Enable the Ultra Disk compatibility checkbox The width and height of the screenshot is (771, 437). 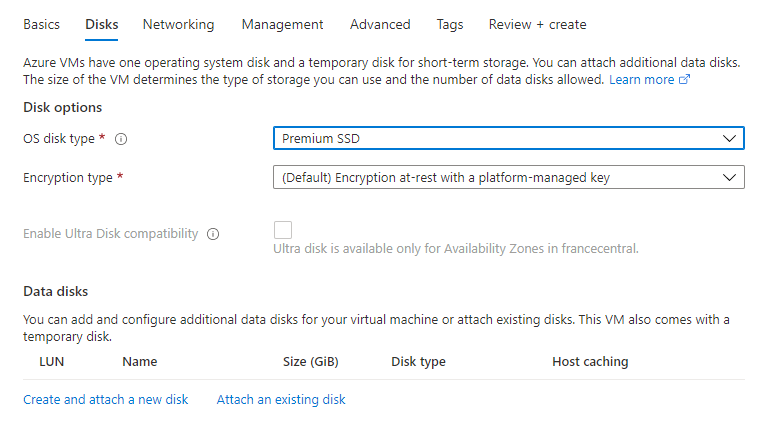[283, 230]
